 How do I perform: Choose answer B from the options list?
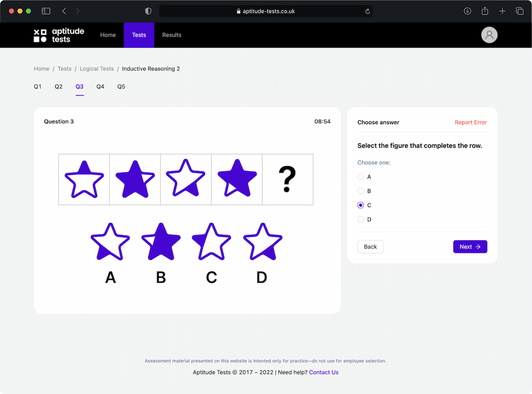pyautogui.click(x=361, y=191)
